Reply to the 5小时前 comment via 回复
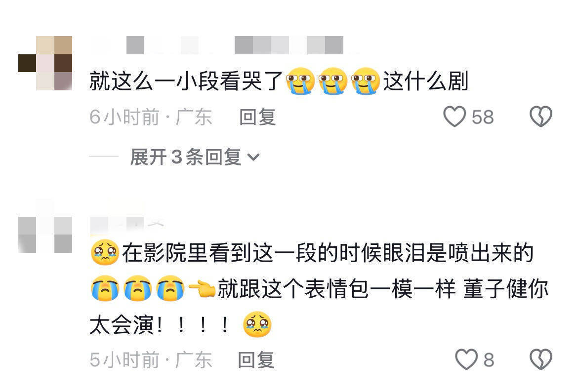578x392 pixels. (x=256, y=360)
